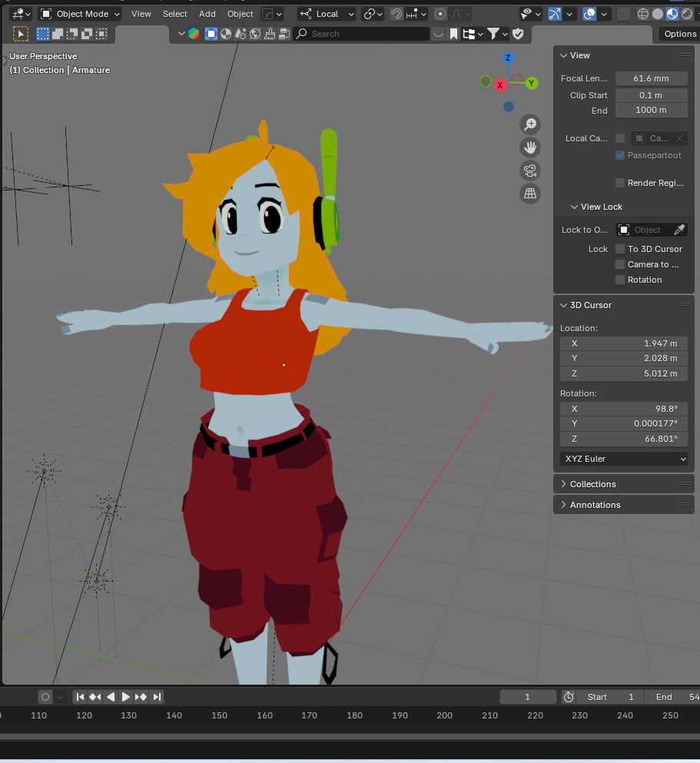Viewport: 700px width, 763px height.
Task: Click the zoom magnifier viewport button
Action: pos(530,124)
